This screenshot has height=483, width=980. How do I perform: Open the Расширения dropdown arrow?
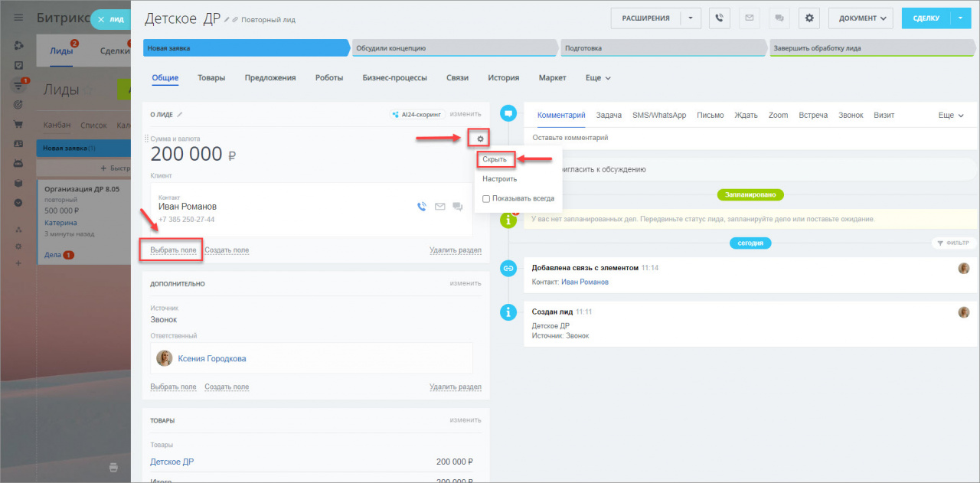691,18
